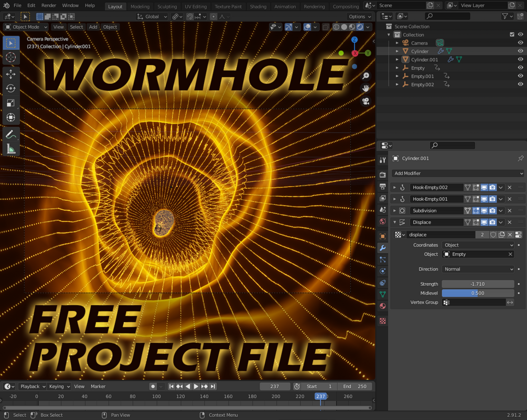Open the Add Modifier dropdown
The width and height of the screenshot is (527, 420).
click(458, 174)
